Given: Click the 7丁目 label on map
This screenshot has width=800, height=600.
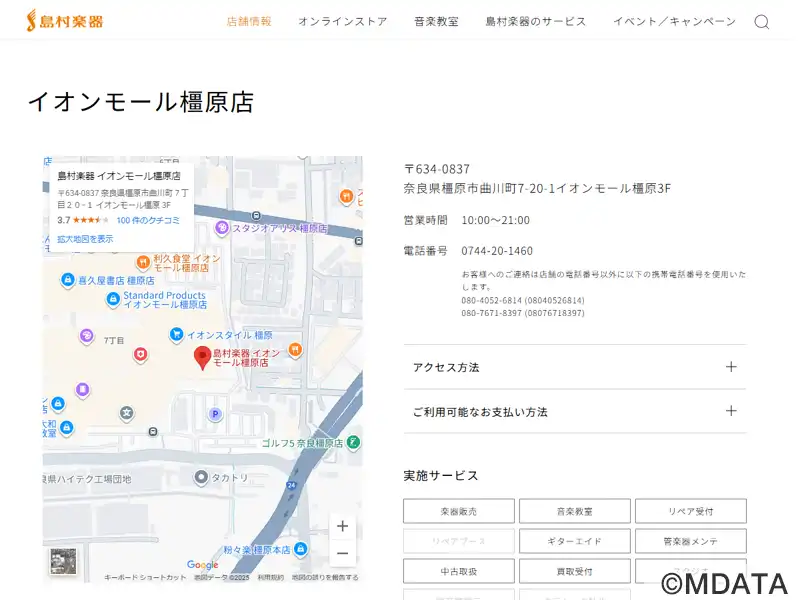Looking at the screenshot, I should coord(114,340).
